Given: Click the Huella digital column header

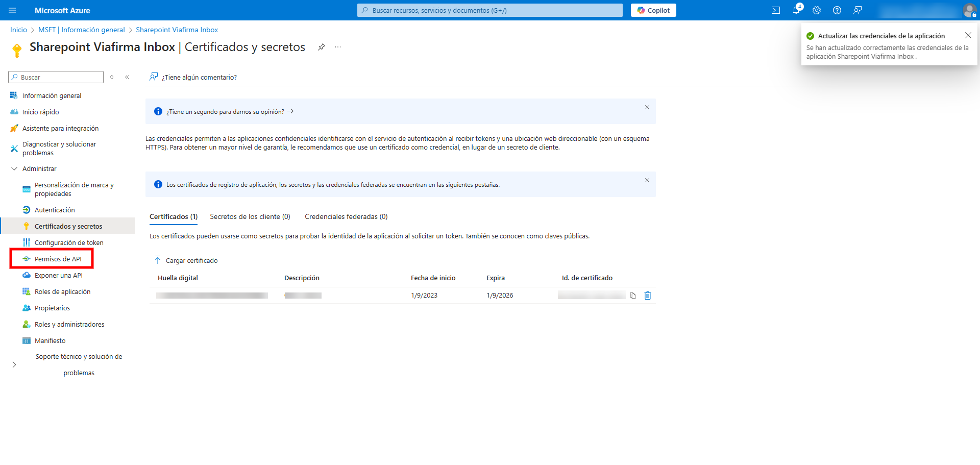Looking at the screenshot, I should (178, 278).
